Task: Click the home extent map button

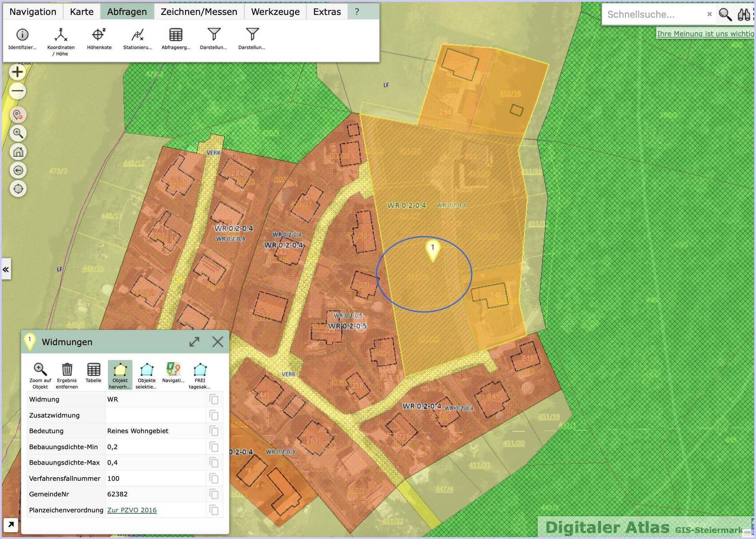Action: (18, 152)
